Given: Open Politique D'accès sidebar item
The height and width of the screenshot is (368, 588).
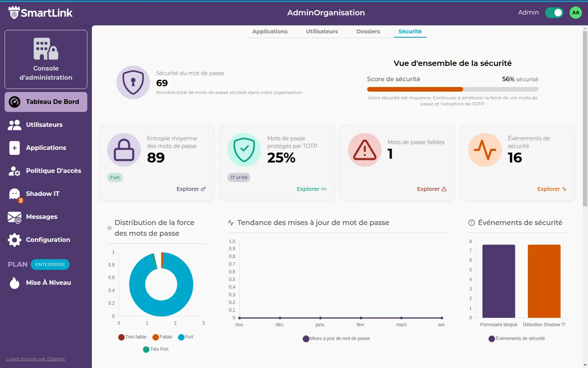Looking at the screenshot, I should click(46, 171).
